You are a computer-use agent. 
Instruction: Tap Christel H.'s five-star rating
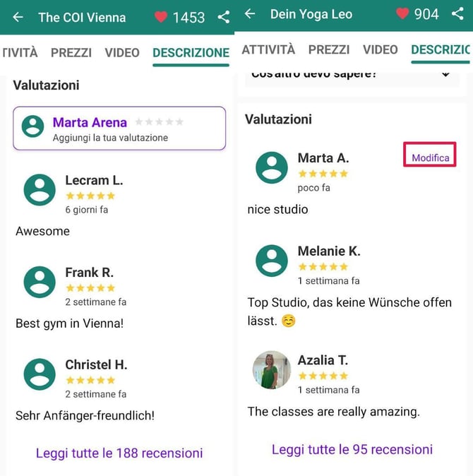[90, 380]
